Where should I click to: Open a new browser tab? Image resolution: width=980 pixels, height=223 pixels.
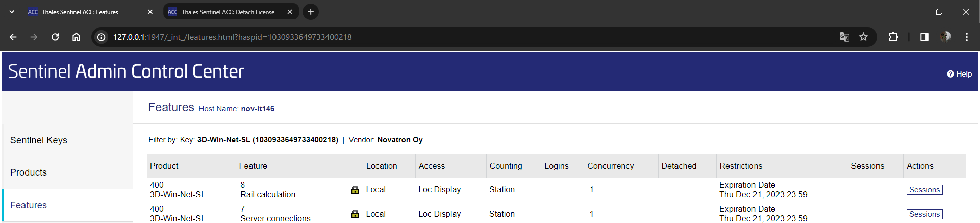pos(311,12)
